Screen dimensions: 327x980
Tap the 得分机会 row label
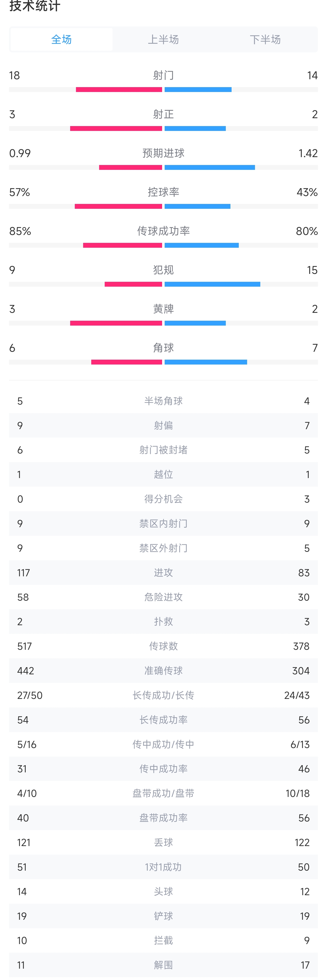coord(163,499)
